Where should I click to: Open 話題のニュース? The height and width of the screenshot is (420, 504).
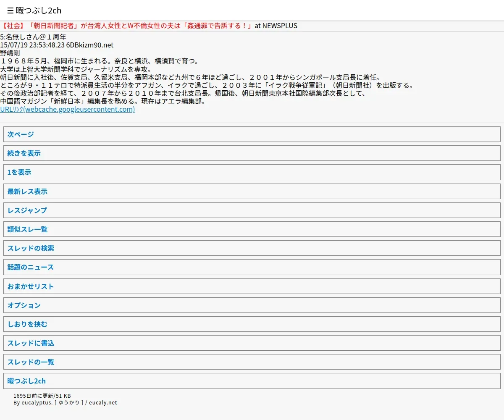252,267
